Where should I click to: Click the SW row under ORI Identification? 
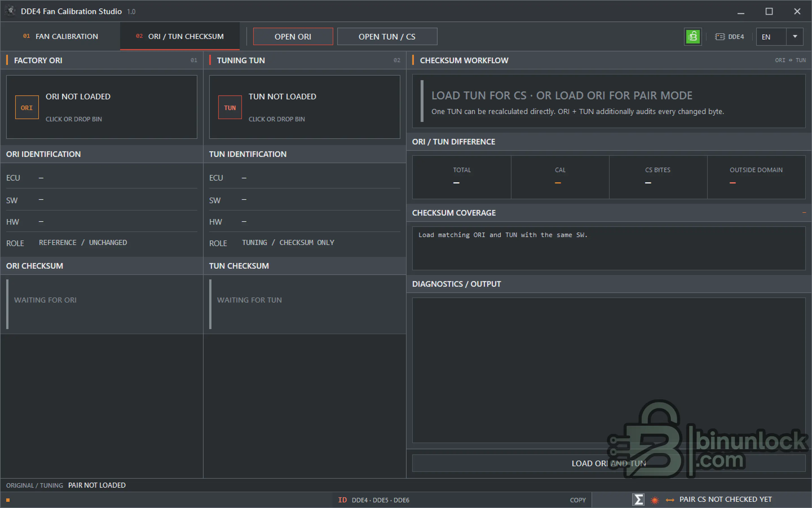102,200
